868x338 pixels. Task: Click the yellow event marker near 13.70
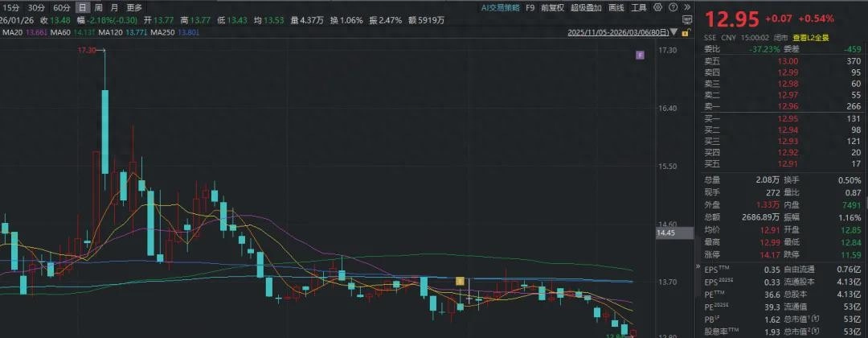pos(460,281)
